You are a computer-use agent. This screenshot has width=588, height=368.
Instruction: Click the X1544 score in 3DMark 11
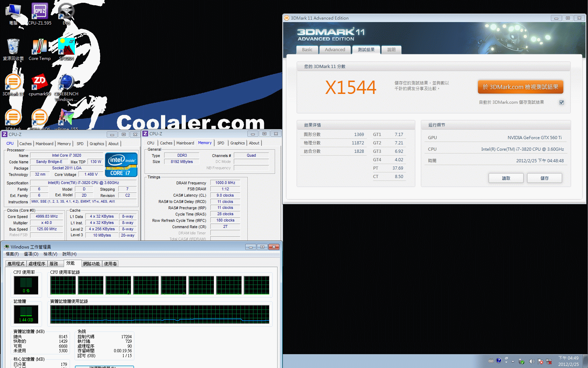click(351, 87)
